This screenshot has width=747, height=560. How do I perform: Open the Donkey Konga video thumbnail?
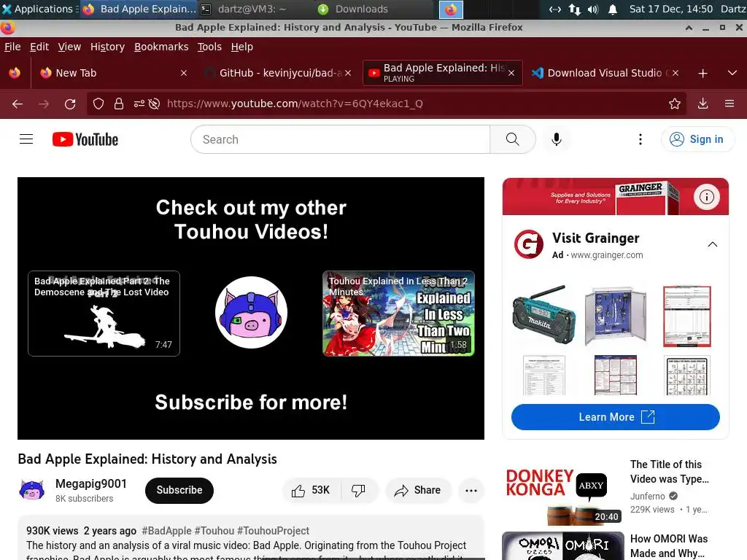point(562,491)
